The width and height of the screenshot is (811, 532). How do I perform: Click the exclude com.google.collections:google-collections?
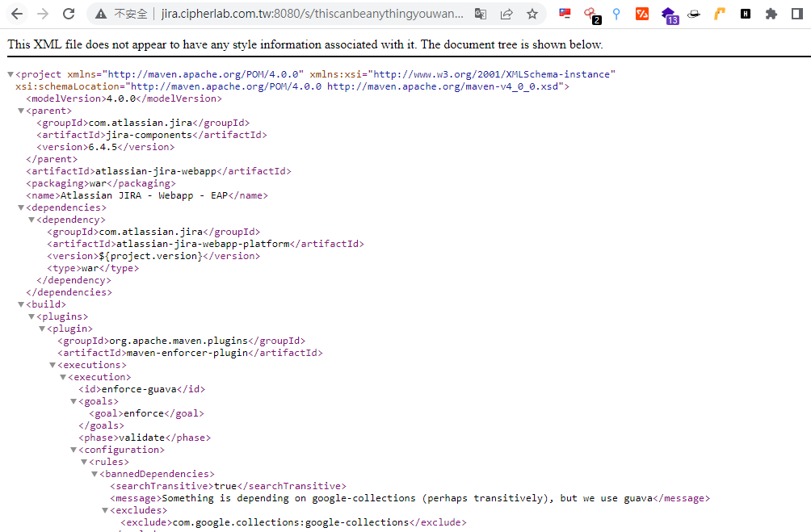291,522
